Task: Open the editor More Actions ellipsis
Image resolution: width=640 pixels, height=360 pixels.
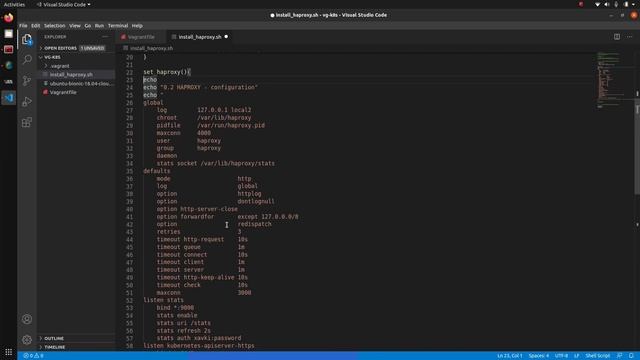Action: 630,37
